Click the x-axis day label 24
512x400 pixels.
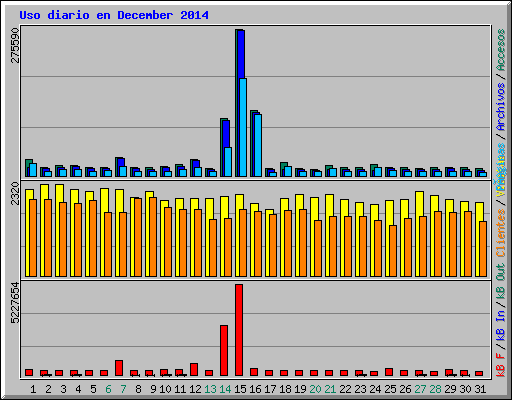(375, 389)
